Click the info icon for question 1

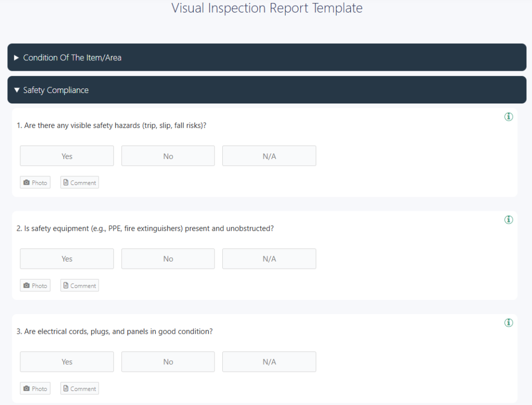point(509,116)
